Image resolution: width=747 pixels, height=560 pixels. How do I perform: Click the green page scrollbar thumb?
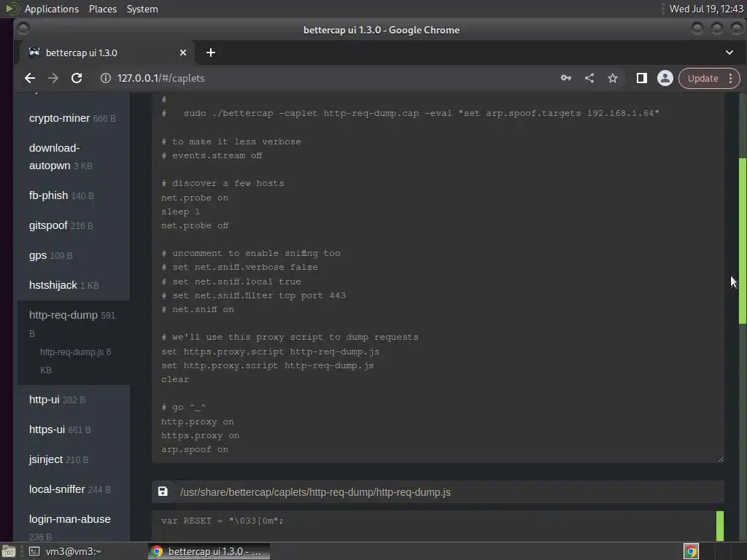[742, 241]
